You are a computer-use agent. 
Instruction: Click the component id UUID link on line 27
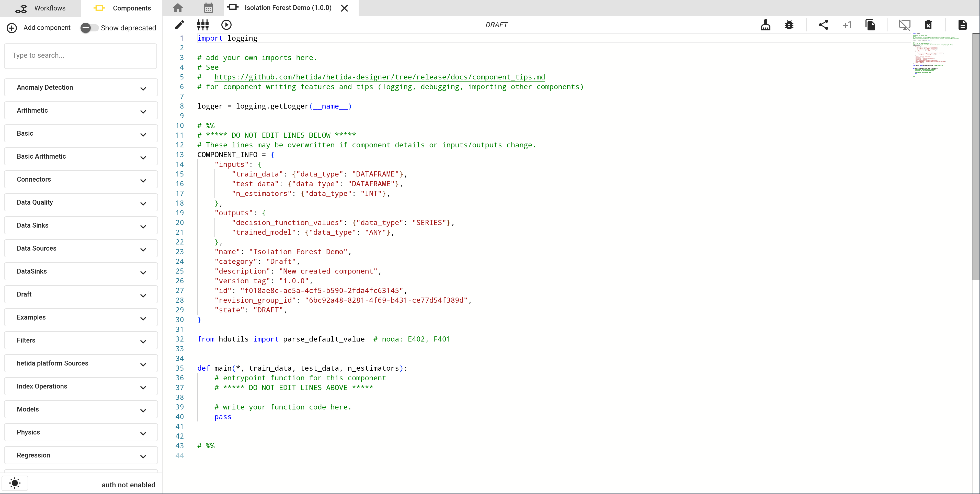[x=322, y=290]
